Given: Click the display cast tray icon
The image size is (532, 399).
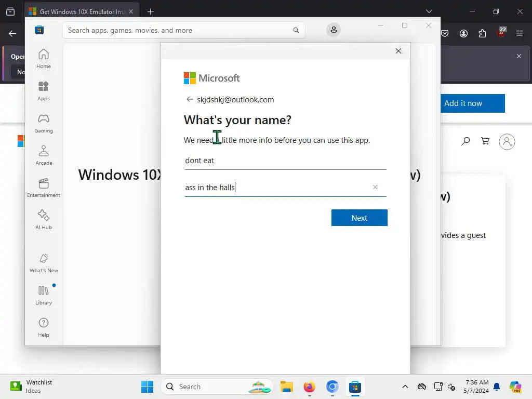Looking at the screenshot, I should [438, 387].
